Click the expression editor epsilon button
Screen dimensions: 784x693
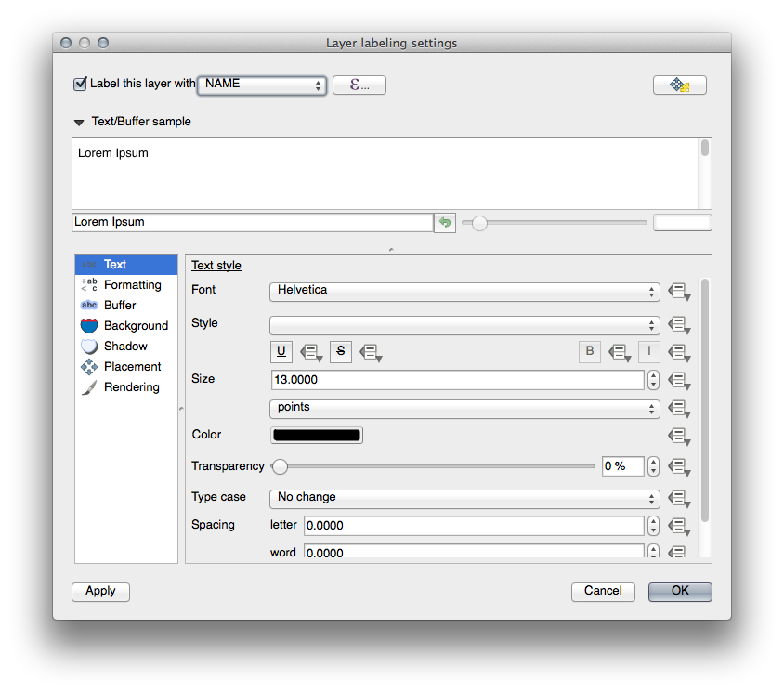[x=359, y=85]
